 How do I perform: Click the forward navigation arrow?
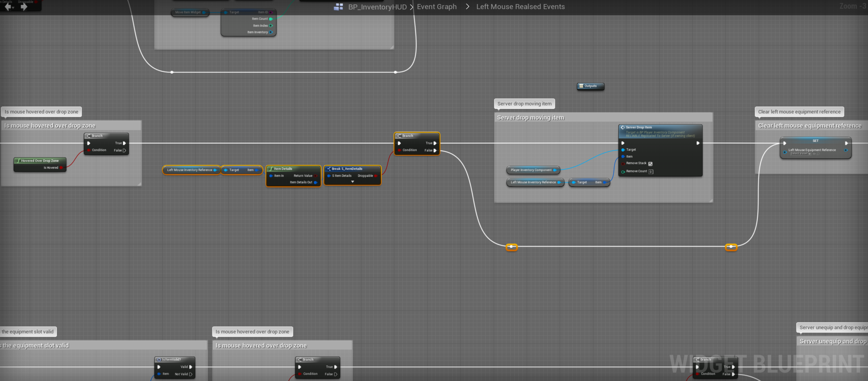24,7
